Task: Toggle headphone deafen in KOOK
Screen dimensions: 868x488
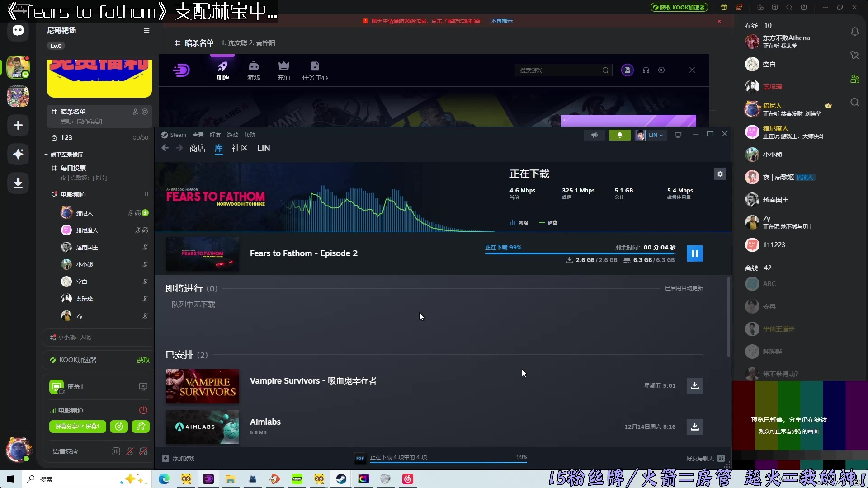Action: point(143,451)
